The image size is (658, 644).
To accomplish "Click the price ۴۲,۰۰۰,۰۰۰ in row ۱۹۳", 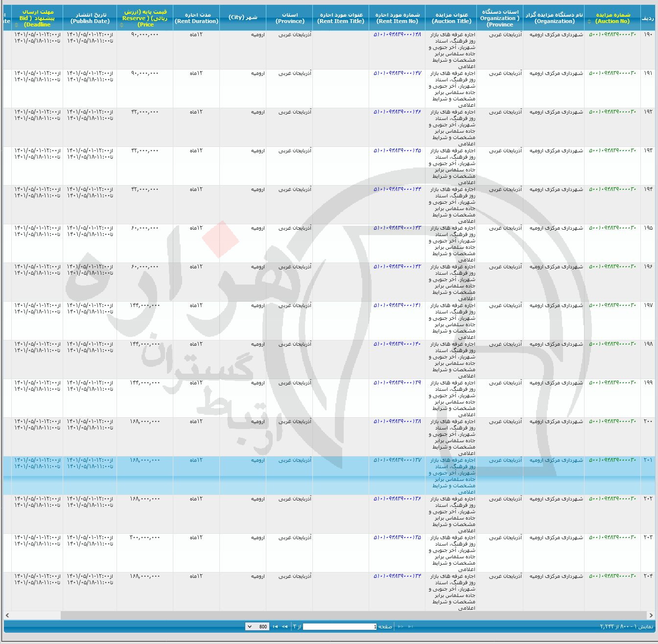I will pyautogui.click(x=145, y=151).
